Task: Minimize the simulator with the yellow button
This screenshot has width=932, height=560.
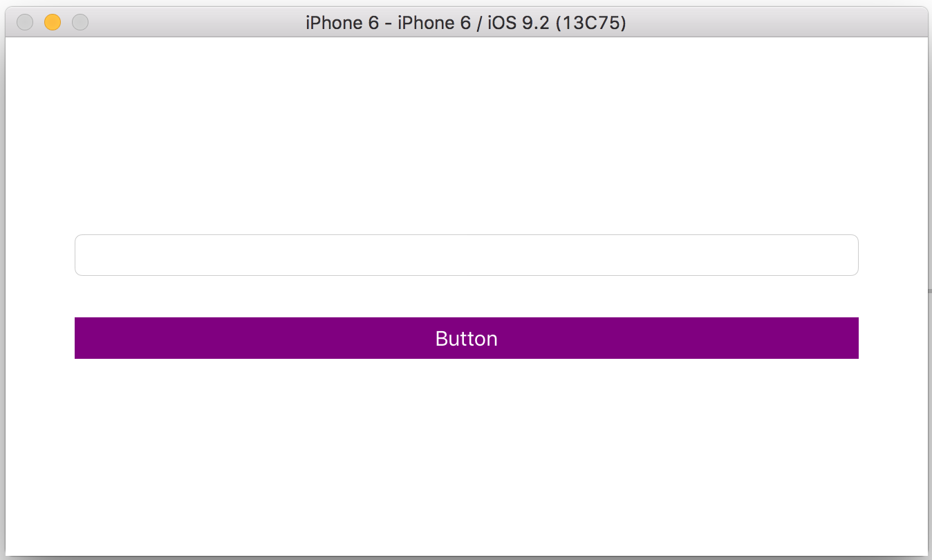Action: pyautogui.click(x=53, y=23)
